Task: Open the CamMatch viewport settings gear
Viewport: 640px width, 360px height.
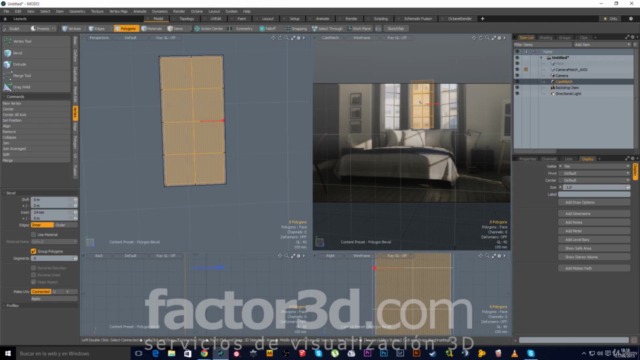Action: click(x=499, y=38)
